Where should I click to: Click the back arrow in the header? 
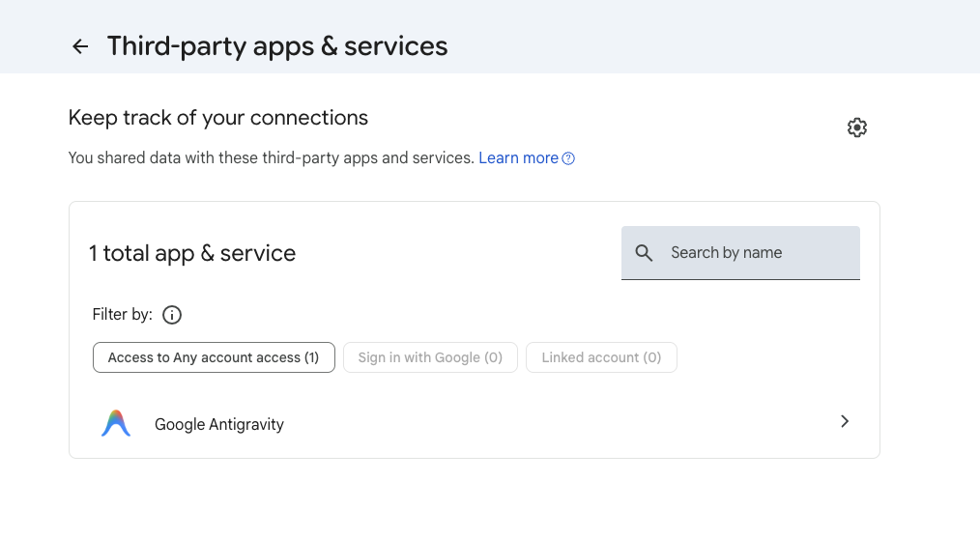80,46
